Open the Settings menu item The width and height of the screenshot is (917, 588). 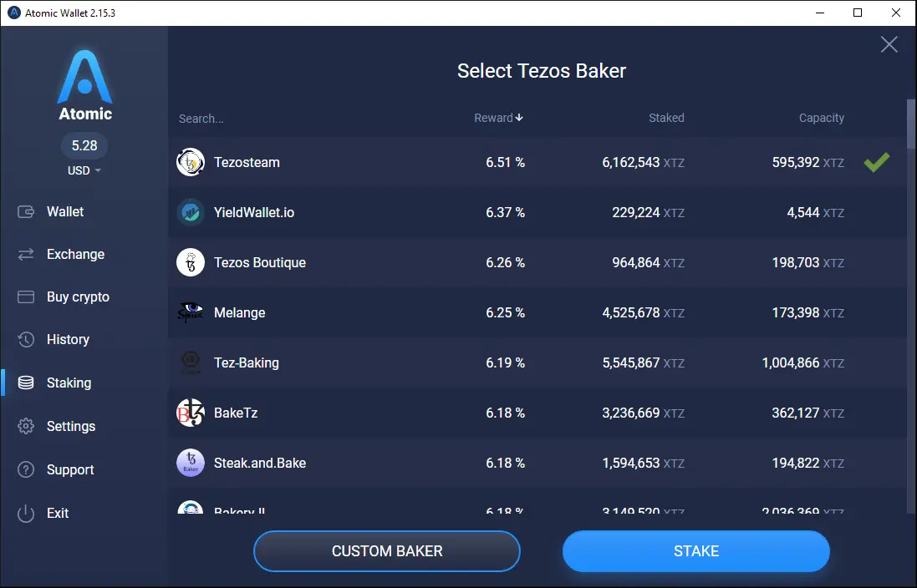point(71,426)
